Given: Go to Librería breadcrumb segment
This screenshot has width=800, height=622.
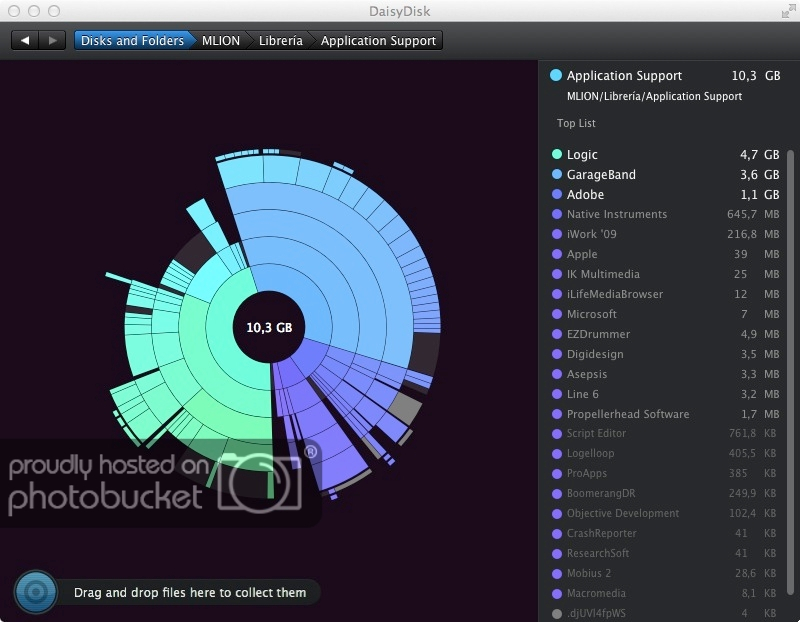Looking at the screenshot, I should point(279,41).
